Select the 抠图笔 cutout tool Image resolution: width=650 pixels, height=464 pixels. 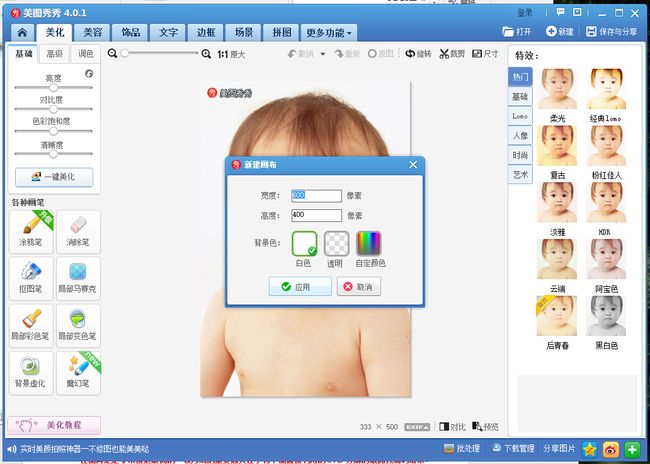(x=31, y=278)
